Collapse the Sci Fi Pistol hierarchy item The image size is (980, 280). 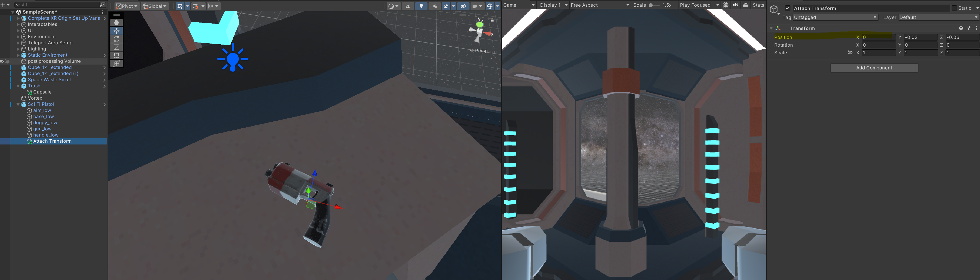18,104
